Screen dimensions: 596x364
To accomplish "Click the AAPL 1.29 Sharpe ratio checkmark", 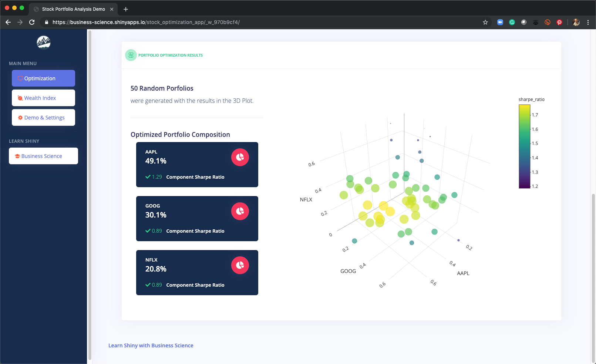I will tap(148, 177).
